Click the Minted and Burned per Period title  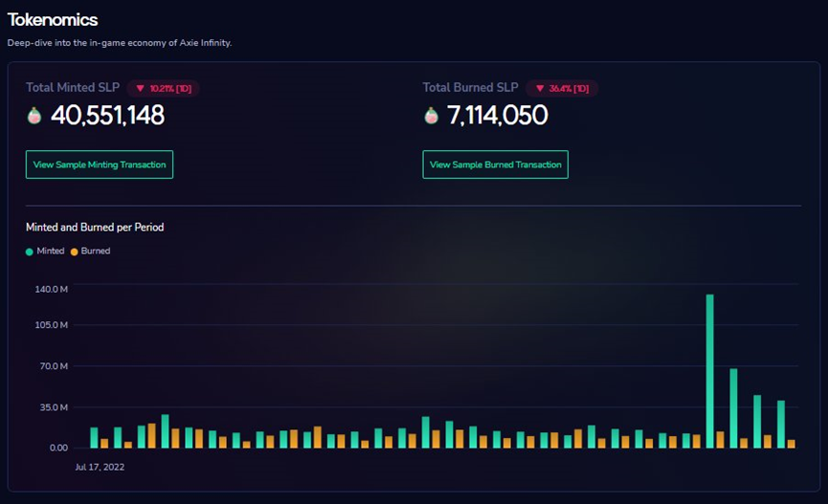coord(95,228)
